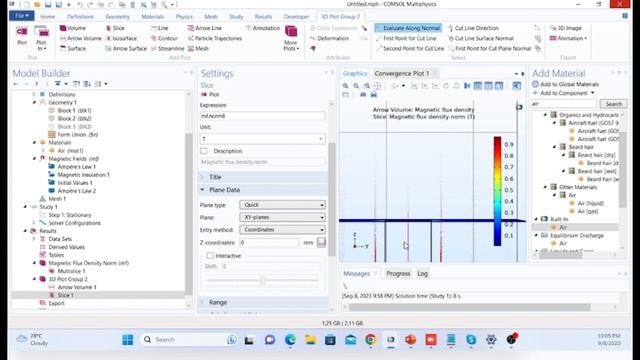Choose Cut Line Surface Normal tool

tap(480, 38)
